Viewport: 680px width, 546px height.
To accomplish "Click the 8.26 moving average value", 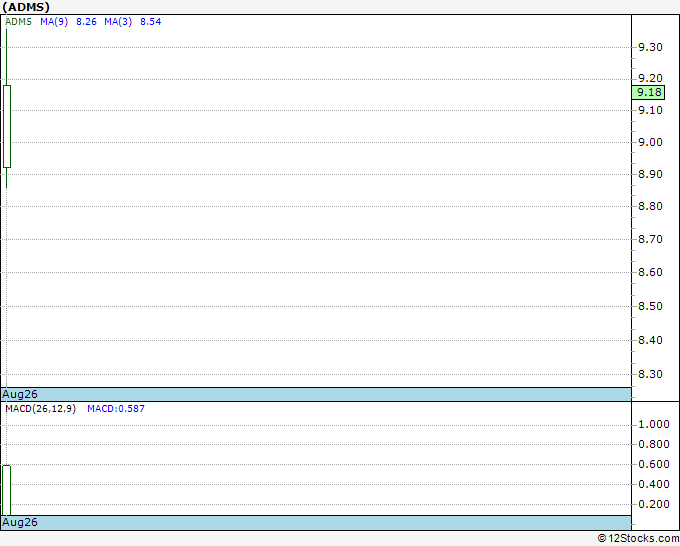I will point(86,22).
